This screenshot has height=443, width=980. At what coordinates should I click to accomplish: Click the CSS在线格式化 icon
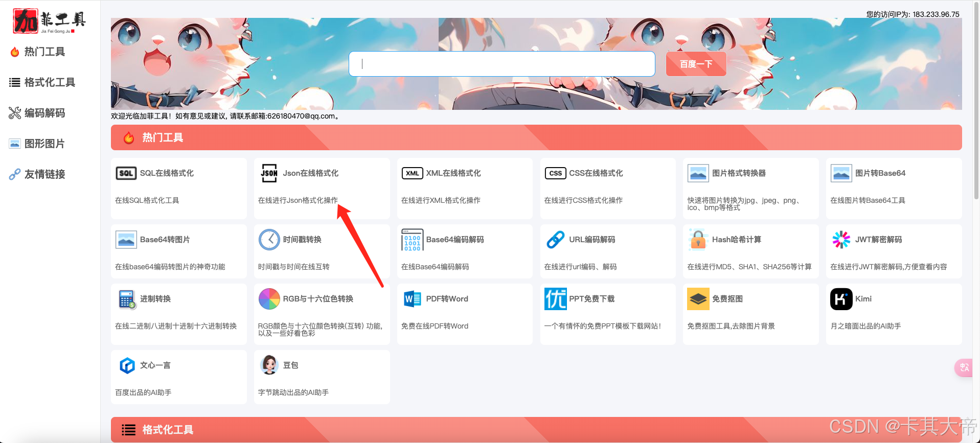pos(555,173)
